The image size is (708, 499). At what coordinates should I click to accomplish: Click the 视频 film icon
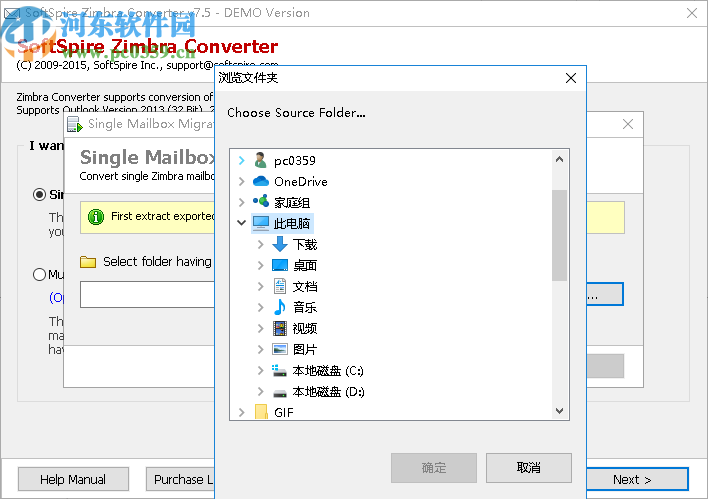280,328
